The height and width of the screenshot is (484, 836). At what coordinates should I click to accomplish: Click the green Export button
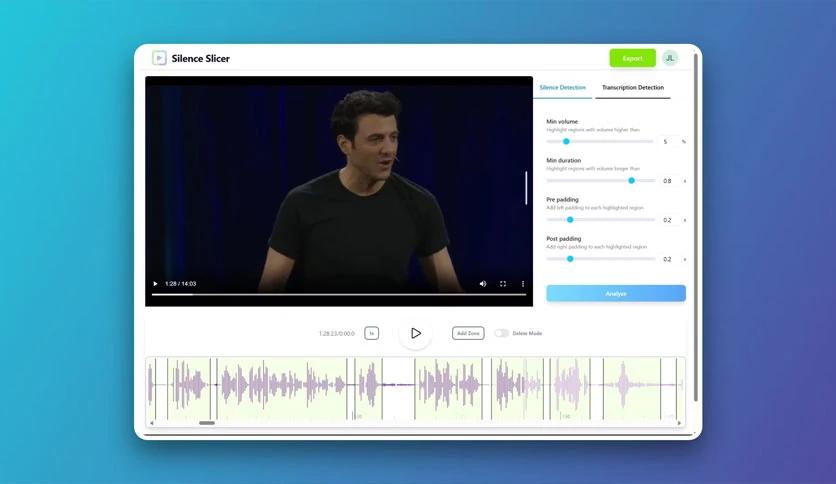click(632, 58)
